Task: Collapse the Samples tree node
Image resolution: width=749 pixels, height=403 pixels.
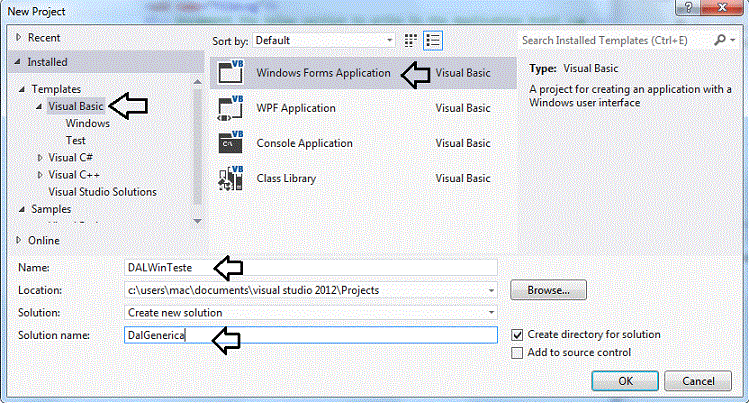Action: point(21,209)
